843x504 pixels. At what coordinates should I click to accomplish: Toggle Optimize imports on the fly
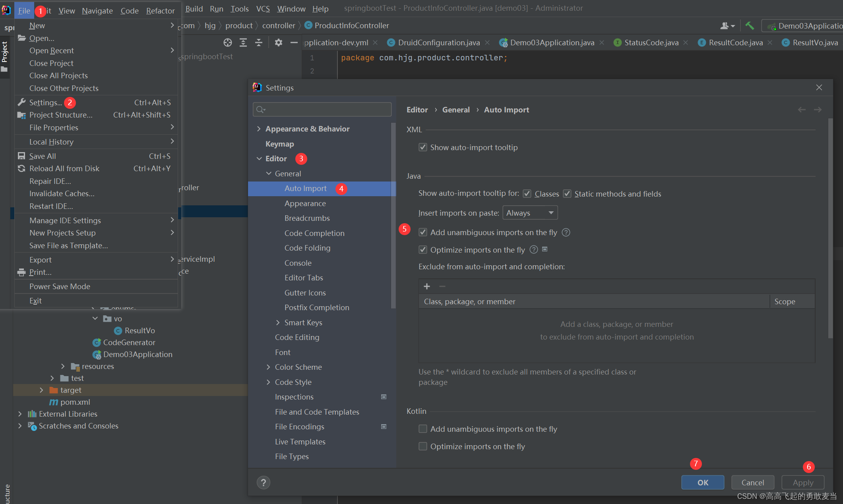click(x=423, y=249)
